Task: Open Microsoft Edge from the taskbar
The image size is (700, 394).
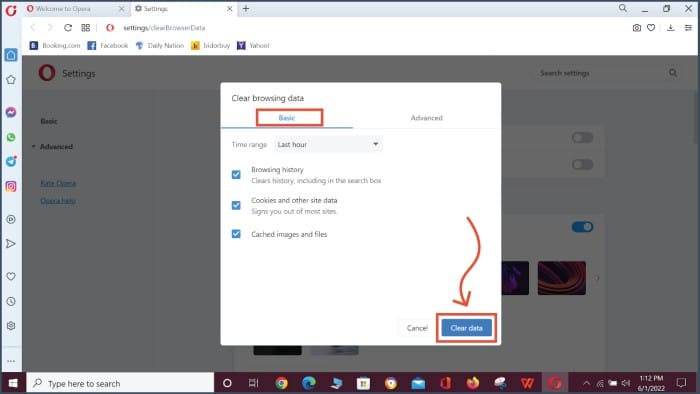Action: coord(309,383)
